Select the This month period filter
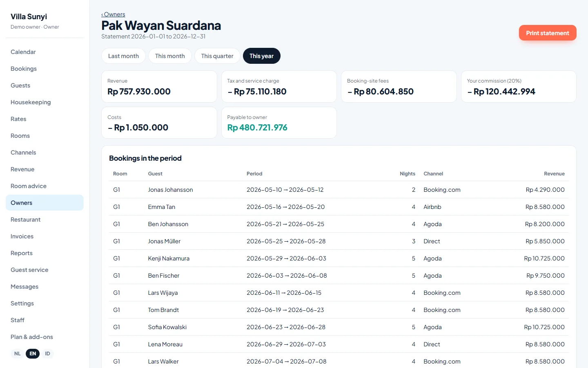 coord(170,56)
